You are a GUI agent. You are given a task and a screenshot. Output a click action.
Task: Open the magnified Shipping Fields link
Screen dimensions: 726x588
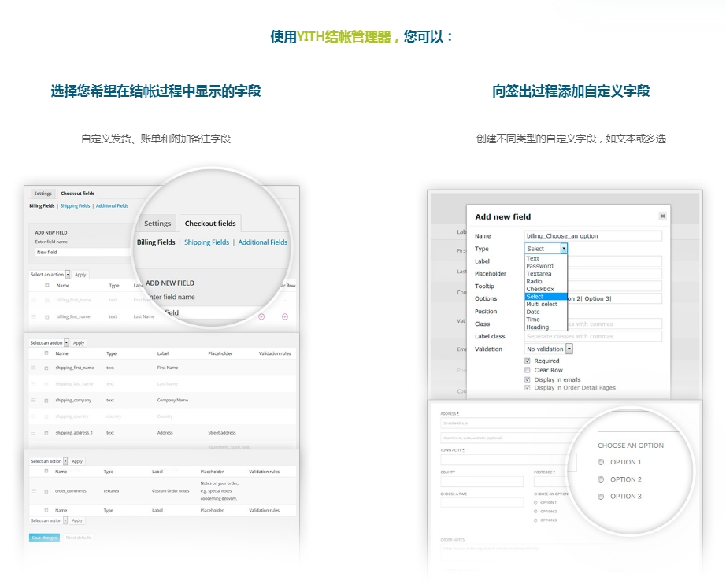[x=206, y=242]
